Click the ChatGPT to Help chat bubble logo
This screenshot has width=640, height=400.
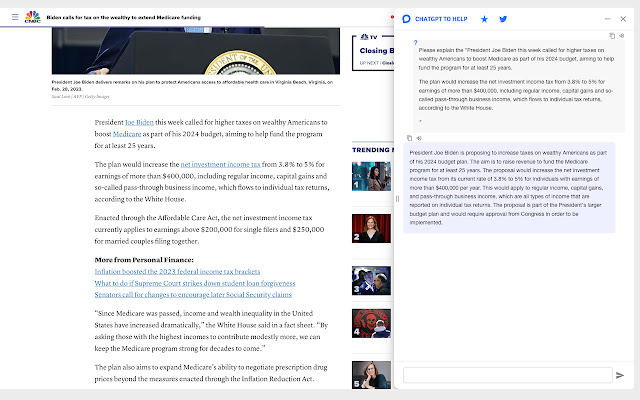(x=406, y=19)
